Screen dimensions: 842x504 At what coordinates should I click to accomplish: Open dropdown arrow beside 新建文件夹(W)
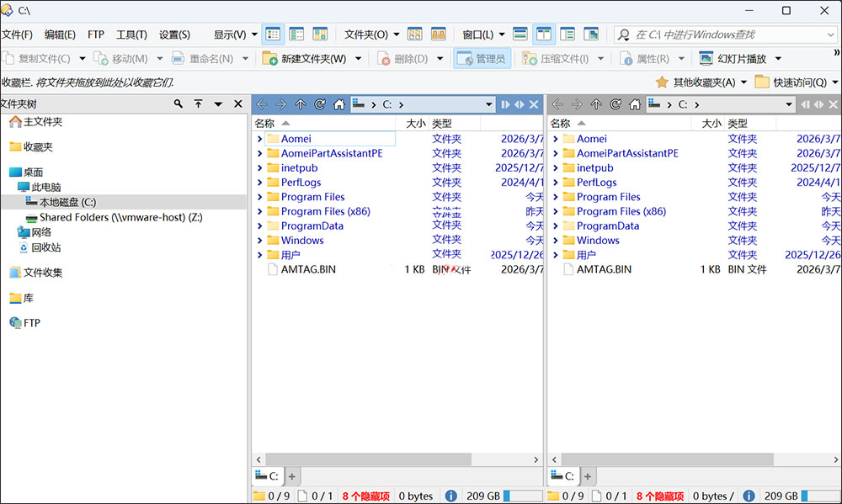pos(359,59)
